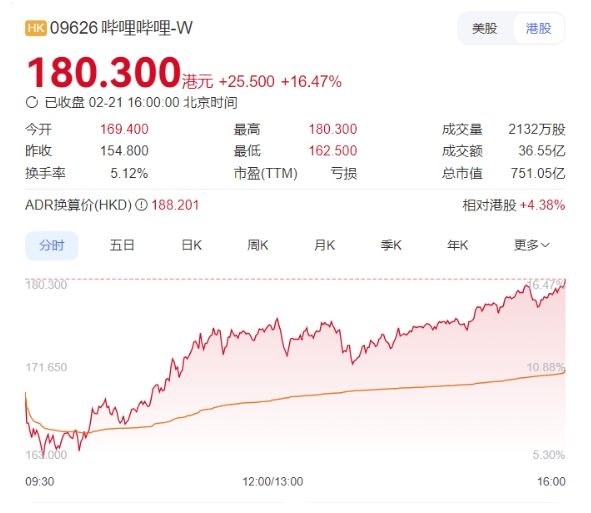Click the 09626 哔哩哔哩-W stock title
The width and height of the screenshot is (591, 513).
pyautogui.click(x=121, y=28)
